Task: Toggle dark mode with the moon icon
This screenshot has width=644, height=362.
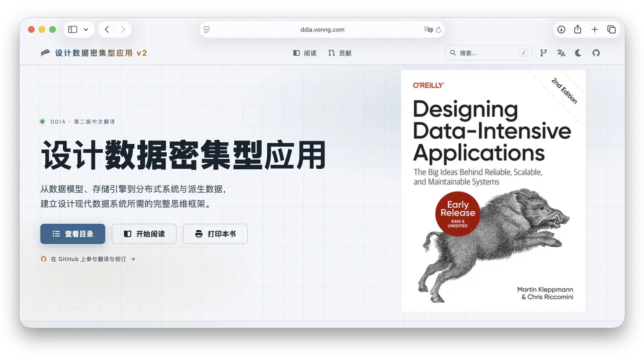Action: tap(578, 53)
